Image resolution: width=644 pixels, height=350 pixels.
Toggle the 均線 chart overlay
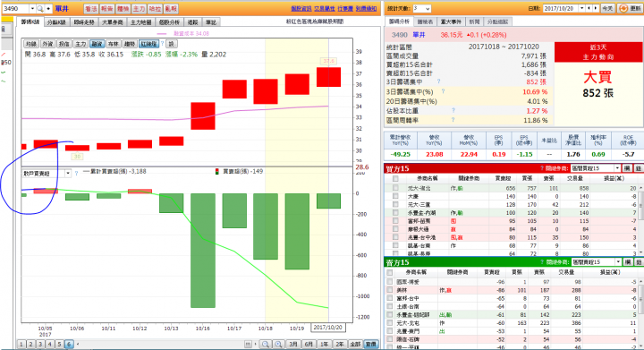pos(31,44)
